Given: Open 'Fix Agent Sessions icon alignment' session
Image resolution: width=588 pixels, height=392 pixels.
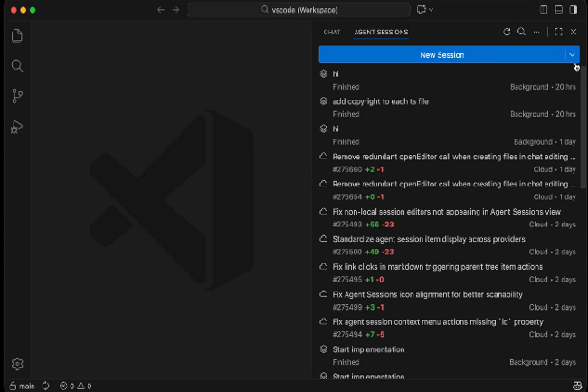Looking at the screenshot, I should coord(450,301).
